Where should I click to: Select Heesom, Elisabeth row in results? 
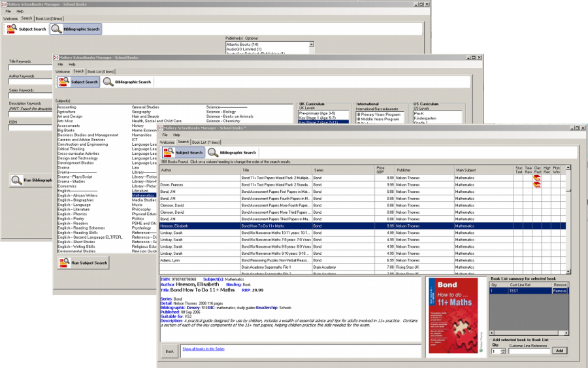[362, 226]
